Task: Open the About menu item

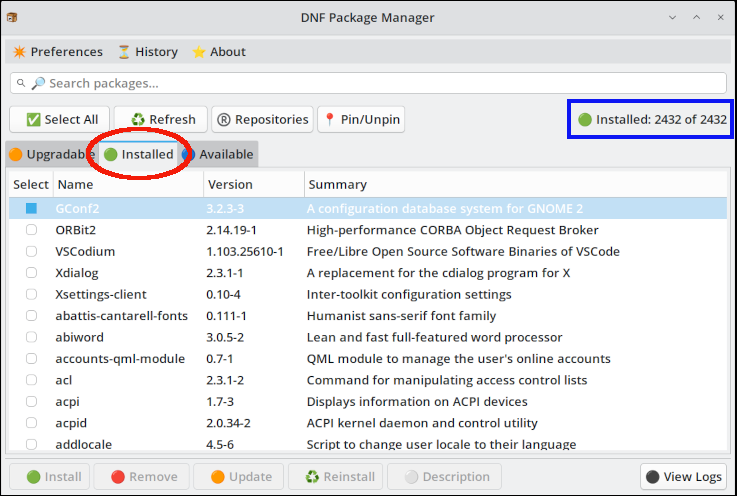Action: (x=218, y=52)
